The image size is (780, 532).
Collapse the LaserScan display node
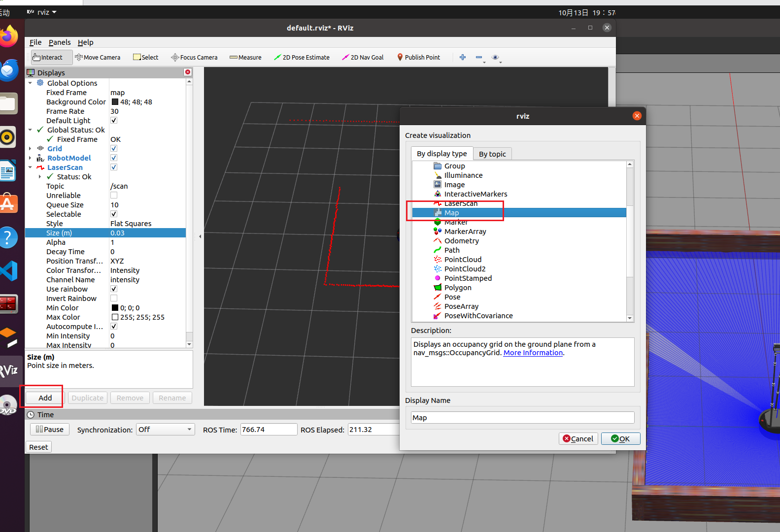click(30, 167)
